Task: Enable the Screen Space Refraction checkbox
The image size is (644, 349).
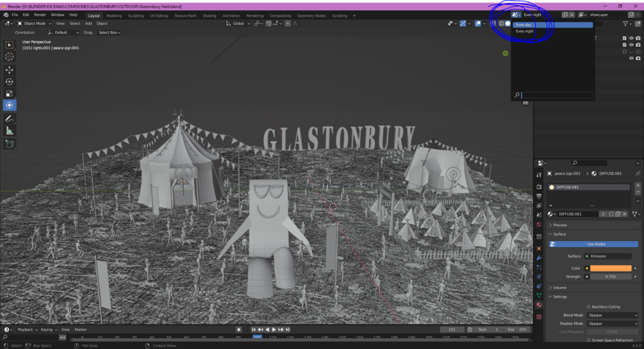Action: [x=588, y=340]
